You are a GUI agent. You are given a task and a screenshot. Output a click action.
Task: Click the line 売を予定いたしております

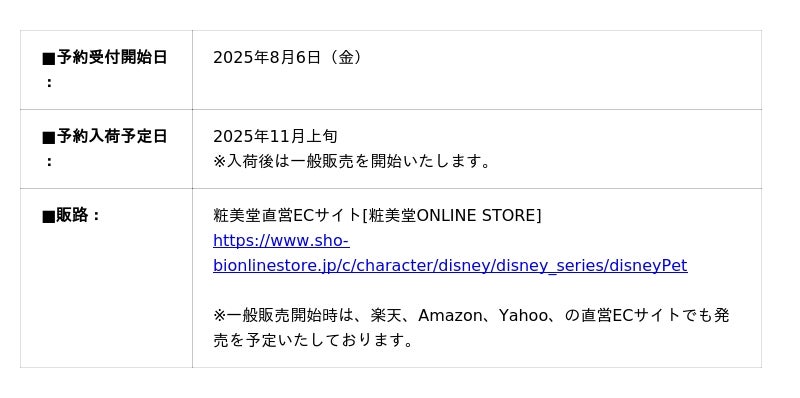(x=313, y=340)
